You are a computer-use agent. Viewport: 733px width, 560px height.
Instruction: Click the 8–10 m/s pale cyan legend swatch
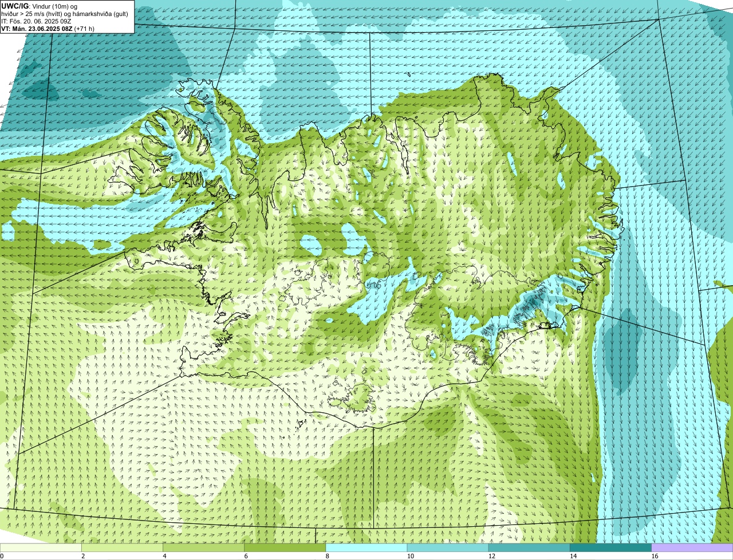click(x=366, y=547)
